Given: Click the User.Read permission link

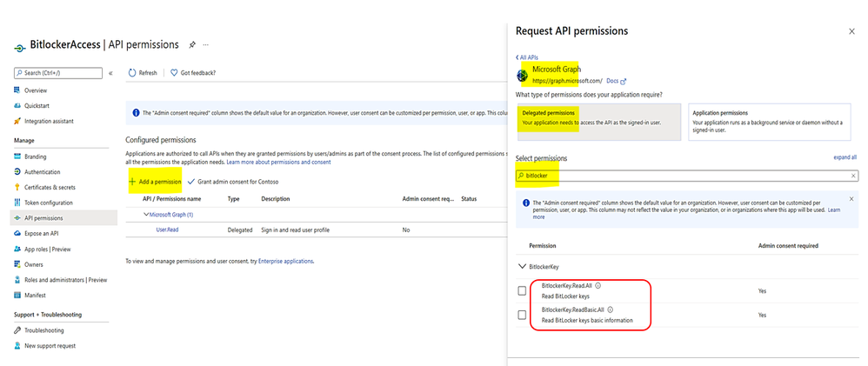Looking at the screenshot, I should [x=167, y=230].
